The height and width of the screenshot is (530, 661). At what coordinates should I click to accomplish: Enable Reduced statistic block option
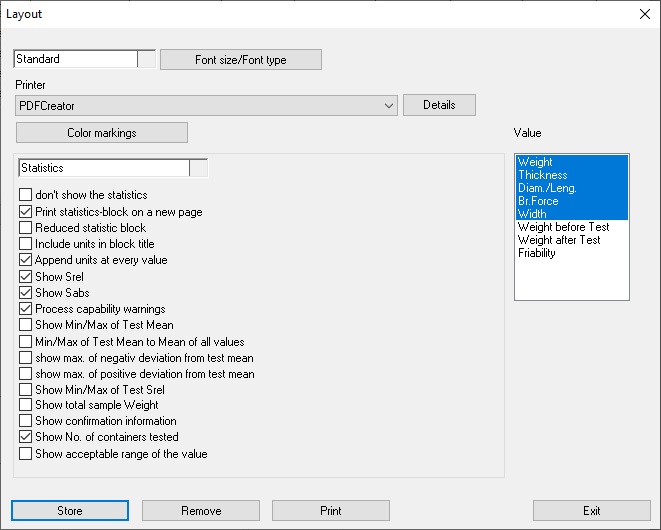[x=26, y=228]
